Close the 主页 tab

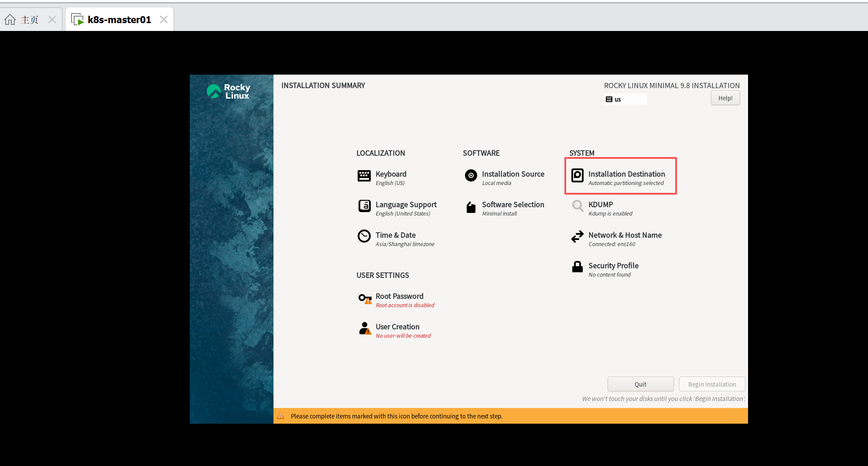click(x=52, y=20)
